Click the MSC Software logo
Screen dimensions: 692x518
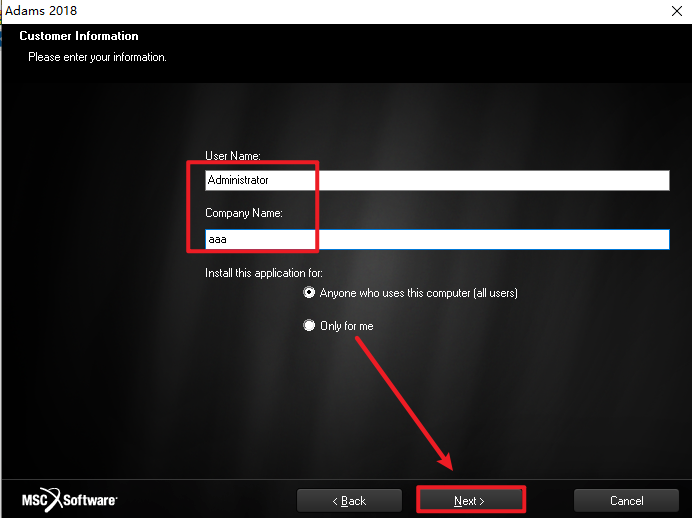(x=70, y=500)
